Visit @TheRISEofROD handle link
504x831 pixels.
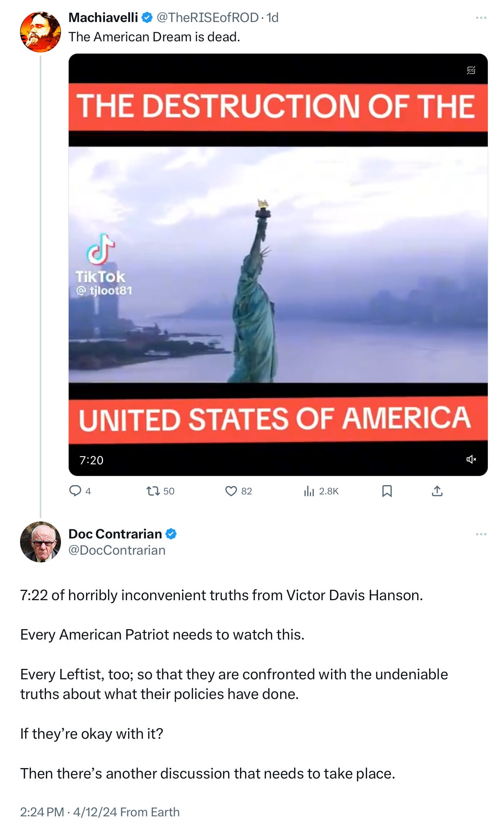(x=208, y=17)
